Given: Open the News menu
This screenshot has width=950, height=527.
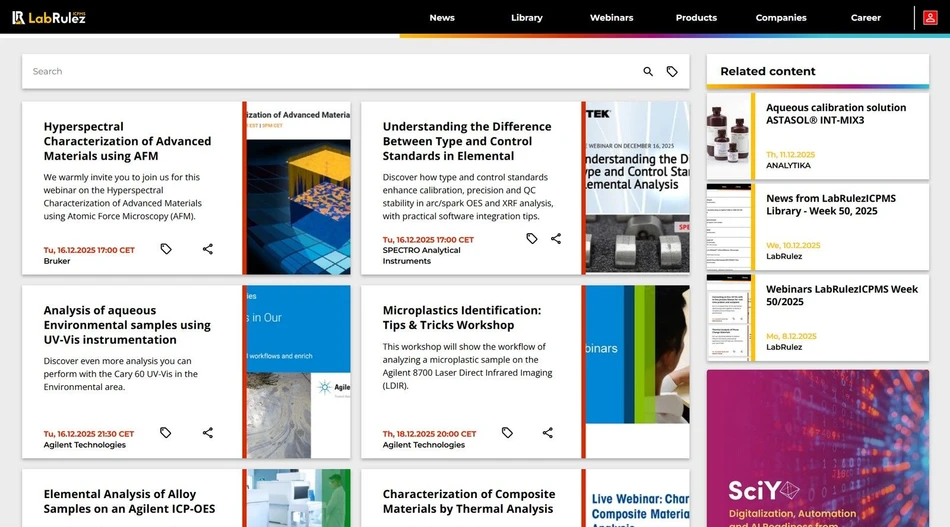Looking at the screenshot, I should point(442,18).
